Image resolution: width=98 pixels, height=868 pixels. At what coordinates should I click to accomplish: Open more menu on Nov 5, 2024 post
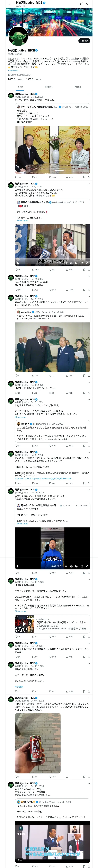tap(89, 452)
